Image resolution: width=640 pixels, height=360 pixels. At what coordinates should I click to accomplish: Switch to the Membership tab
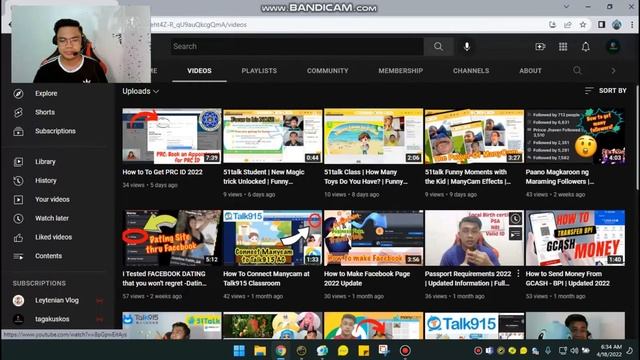click(400, 71)
